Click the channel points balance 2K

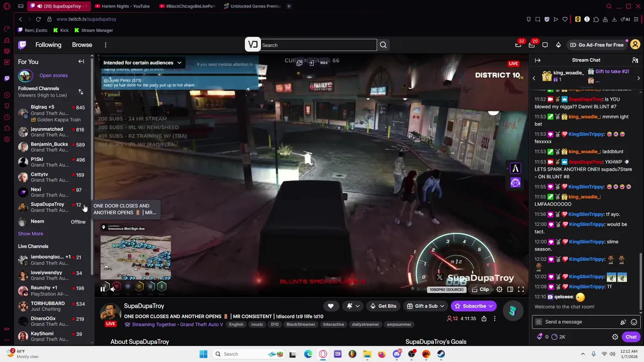click(x=558, y=337)
